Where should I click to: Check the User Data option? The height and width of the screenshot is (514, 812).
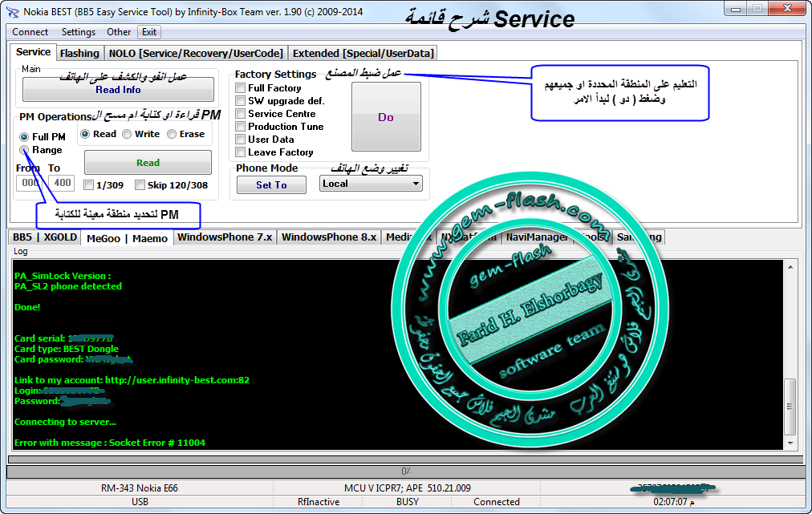click(x=240, y=140)
